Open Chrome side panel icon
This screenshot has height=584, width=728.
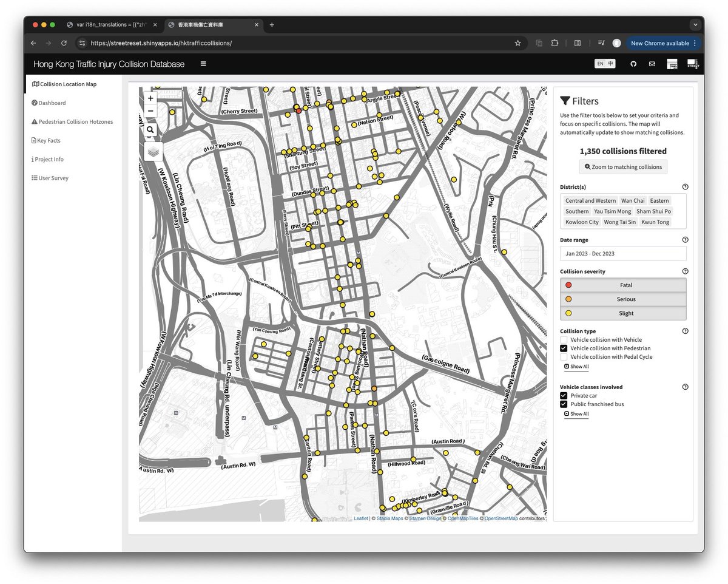coord(578,43)
